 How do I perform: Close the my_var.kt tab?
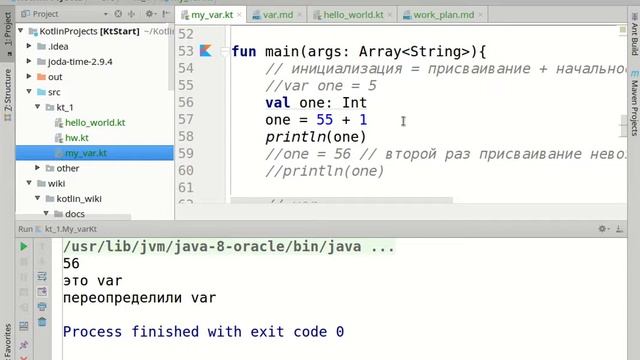pos(239,15)
